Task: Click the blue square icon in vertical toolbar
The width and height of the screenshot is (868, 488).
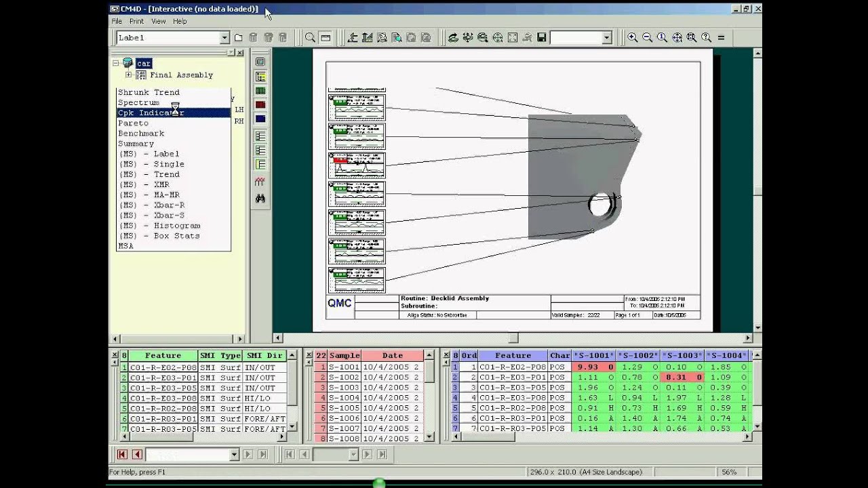Action: (x=260, y=119)
